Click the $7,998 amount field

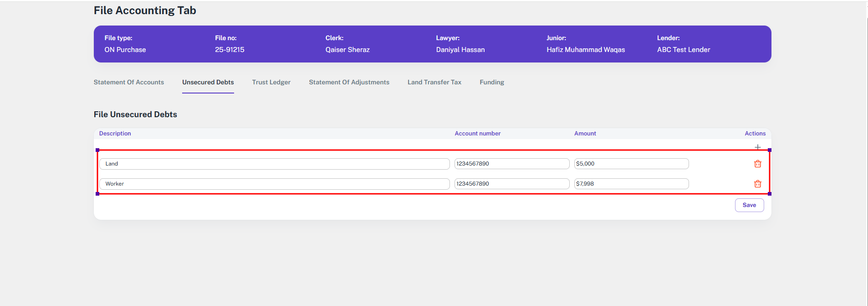631,184
